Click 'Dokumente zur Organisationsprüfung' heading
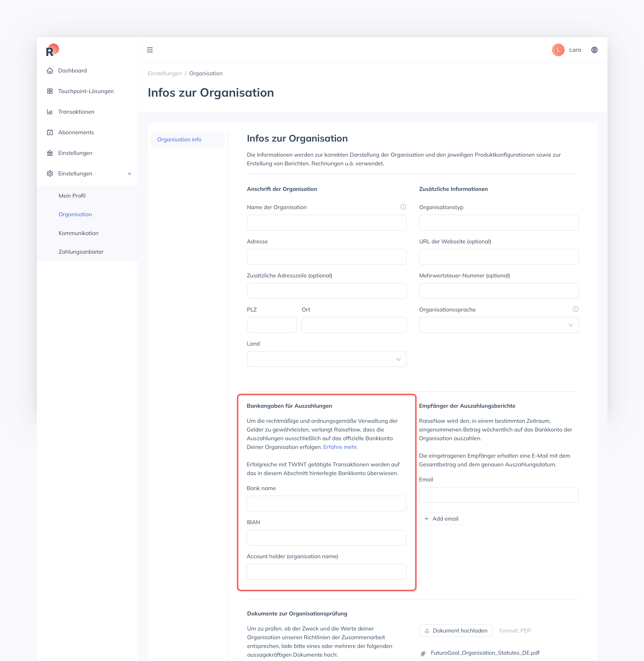 (297, 613)
